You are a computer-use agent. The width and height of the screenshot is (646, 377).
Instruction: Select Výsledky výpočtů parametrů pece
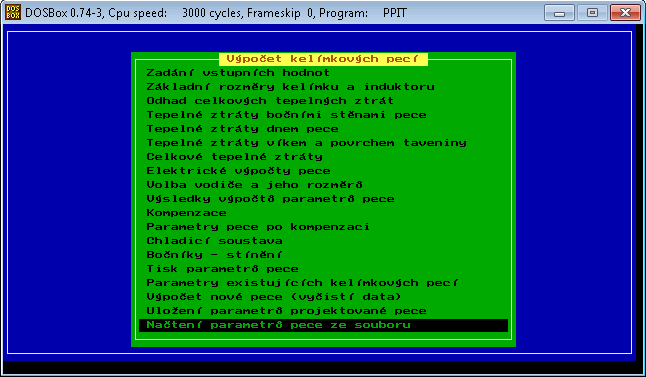[270, 199]
